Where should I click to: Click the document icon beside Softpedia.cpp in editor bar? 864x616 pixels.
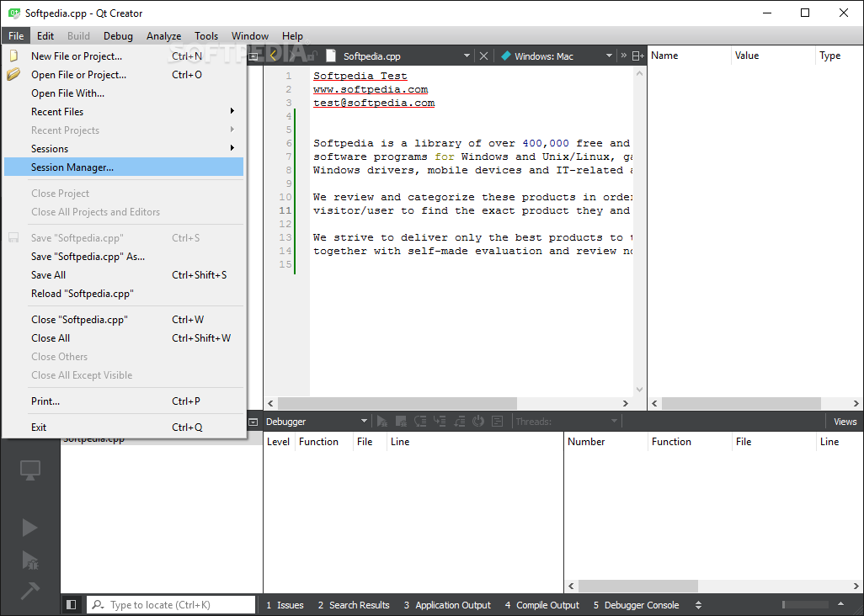[x=331, y=56]
